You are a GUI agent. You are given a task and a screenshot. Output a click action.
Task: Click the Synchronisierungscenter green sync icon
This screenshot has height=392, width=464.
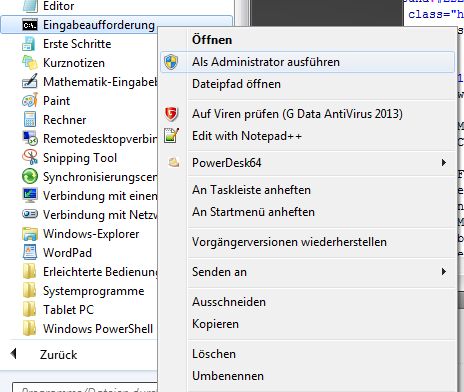point(30,176)
